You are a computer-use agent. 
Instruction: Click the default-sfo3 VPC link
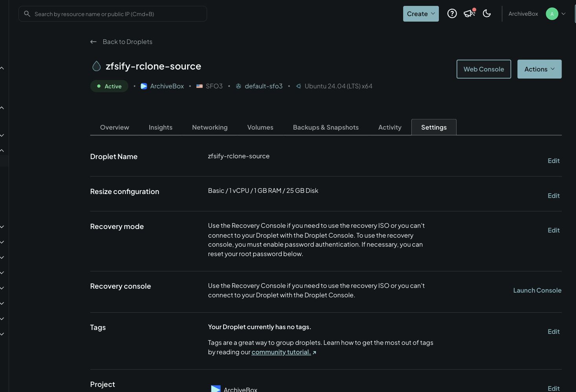point(264,86)
